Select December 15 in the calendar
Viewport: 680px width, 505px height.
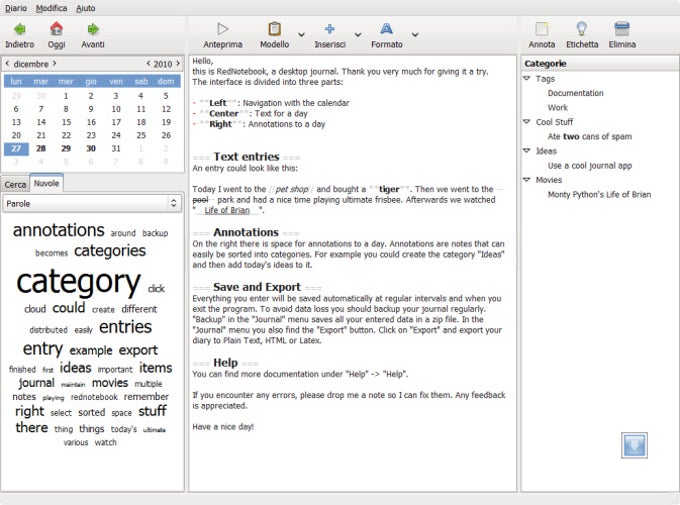[66, 122]
